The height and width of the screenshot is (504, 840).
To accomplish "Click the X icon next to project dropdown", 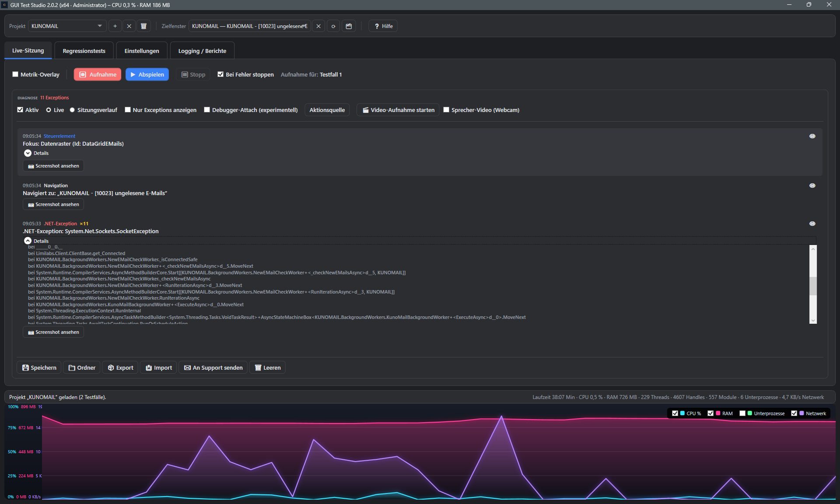I will coord(129,26).
